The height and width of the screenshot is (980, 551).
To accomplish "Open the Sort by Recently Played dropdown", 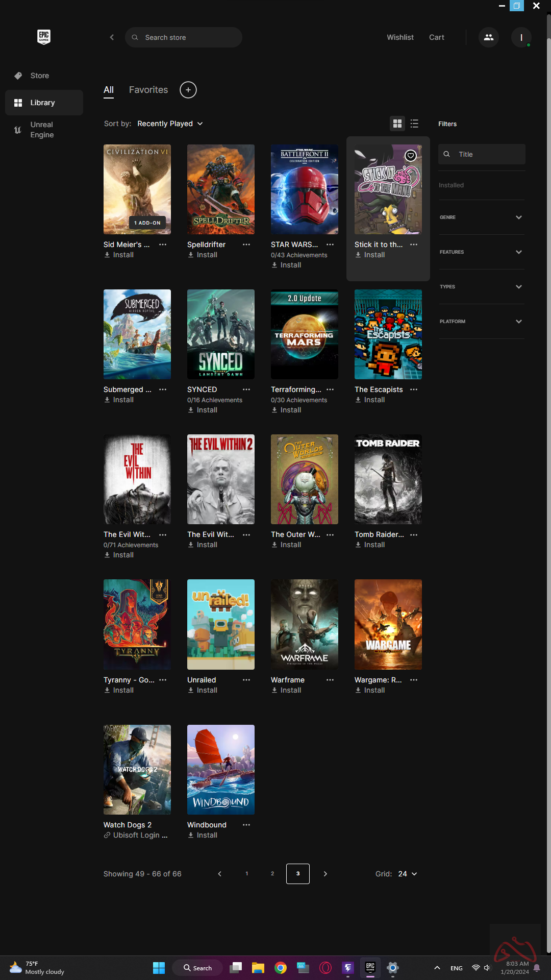I will (170, 124).
